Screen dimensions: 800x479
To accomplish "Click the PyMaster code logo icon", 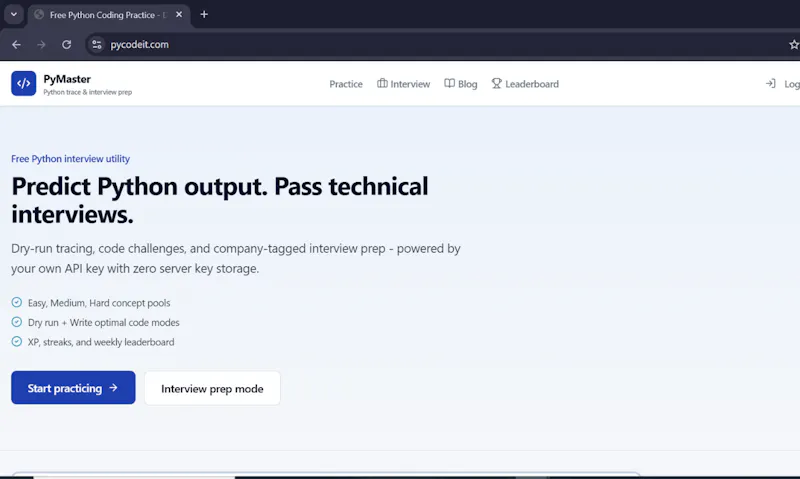I will coord(23,83).
